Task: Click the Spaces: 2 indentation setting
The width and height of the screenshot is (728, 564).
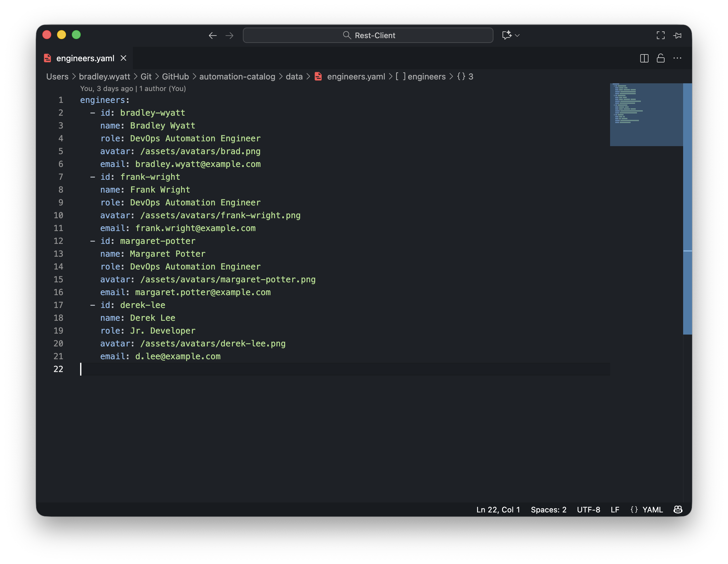Action: (x=548, y=510)
